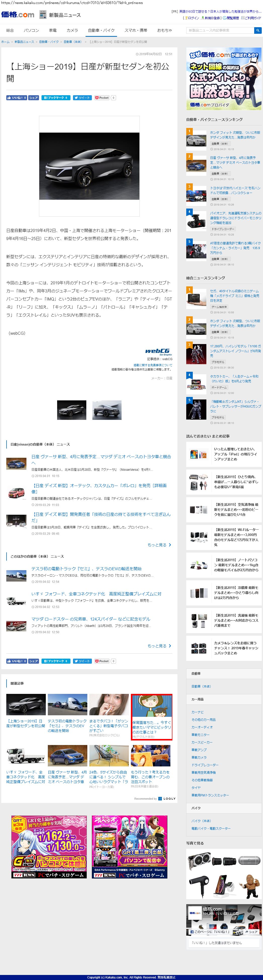Click the top B! ブックマーク button
The height and width of the screenshot is (980, 263).
coord(55,98)
